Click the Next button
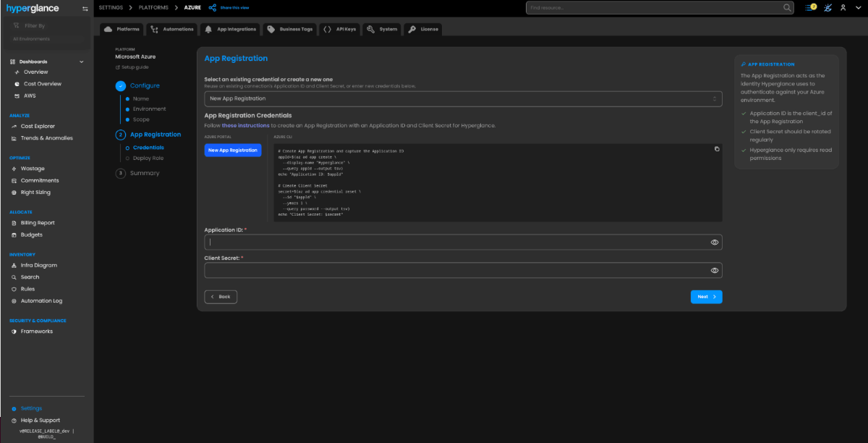 706,297
